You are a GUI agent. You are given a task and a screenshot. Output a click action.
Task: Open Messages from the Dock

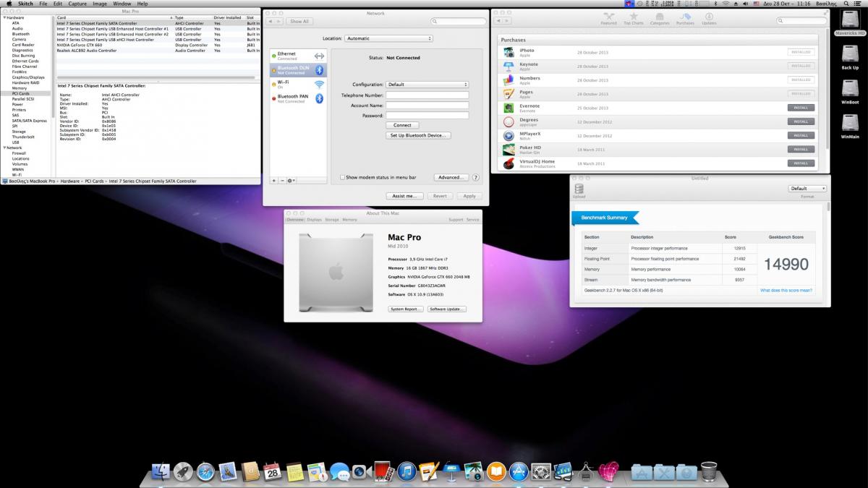click(x=339, y=472)
